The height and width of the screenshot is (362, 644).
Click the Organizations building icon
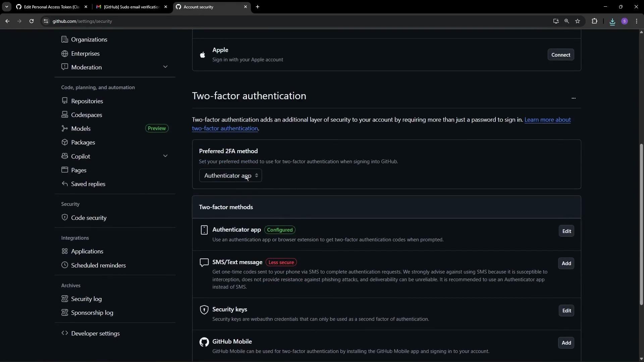[x=65, y=40]
